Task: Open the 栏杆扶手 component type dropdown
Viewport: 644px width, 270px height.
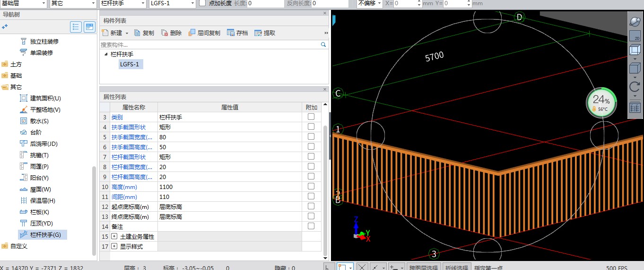Action: (123, 3)
